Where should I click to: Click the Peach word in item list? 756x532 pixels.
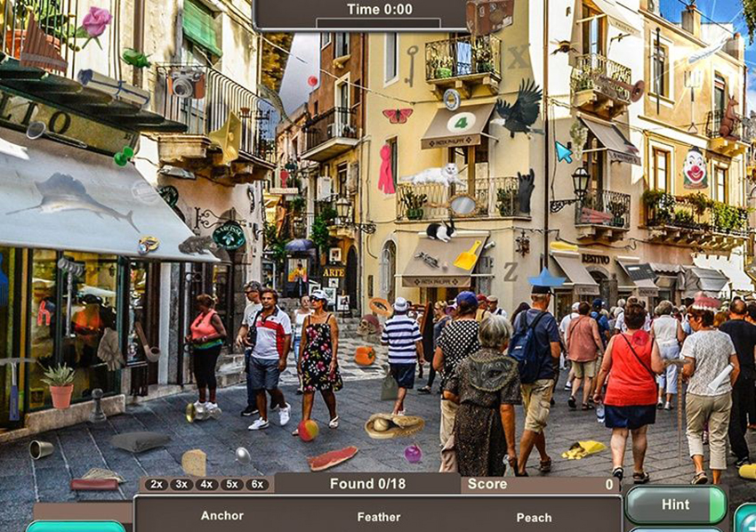coord(534,517)
